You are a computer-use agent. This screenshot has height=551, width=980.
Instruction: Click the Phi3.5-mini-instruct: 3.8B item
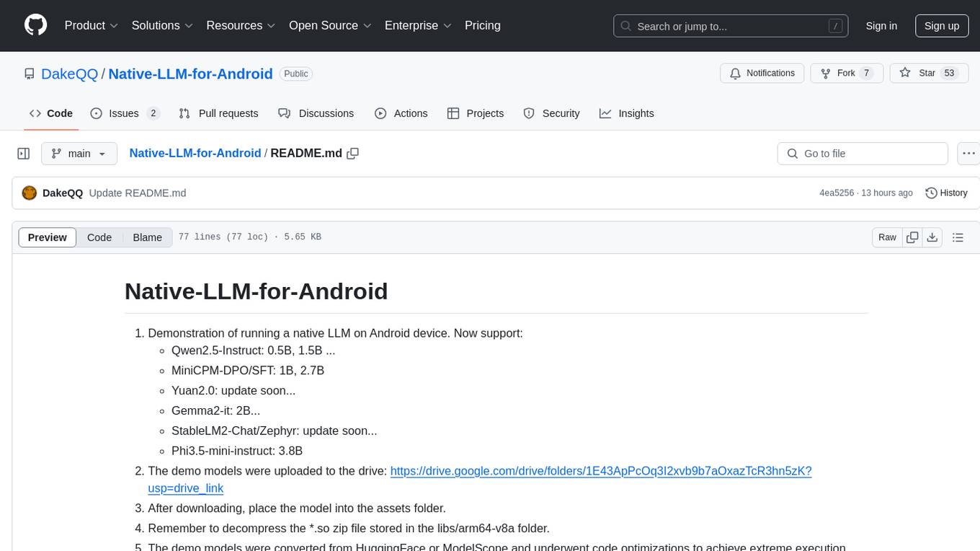point(237,451)
